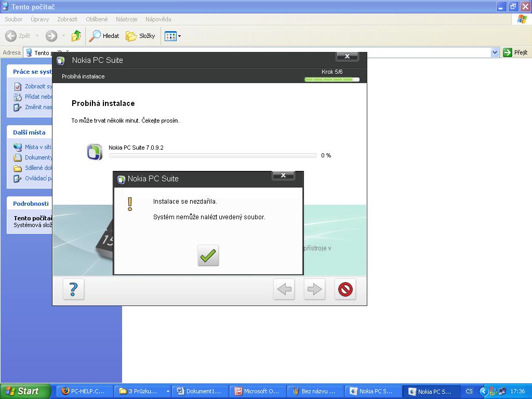Click the Podrobnosti panel header
Screen dimensions: 532x399
point(30,204)
